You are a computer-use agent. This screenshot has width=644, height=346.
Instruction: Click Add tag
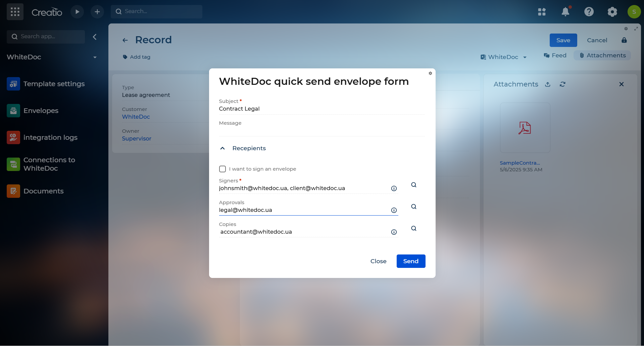tap(137, 57)
